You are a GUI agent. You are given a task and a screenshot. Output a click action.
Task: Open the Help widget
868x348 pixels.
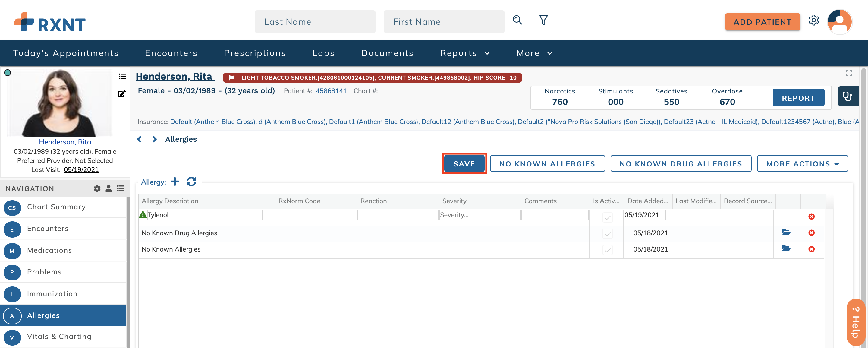[x=856, y=322]
